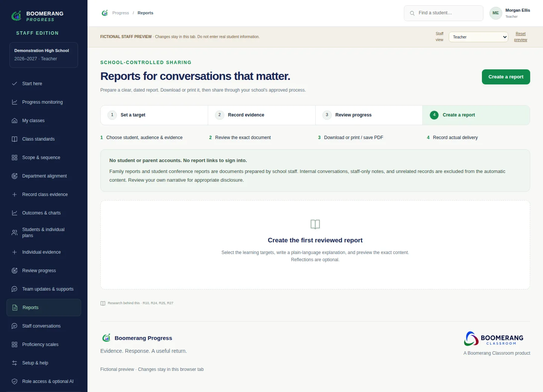
Task: Click the Record class evidence plus icon
Action: click(x=14, y=194)
